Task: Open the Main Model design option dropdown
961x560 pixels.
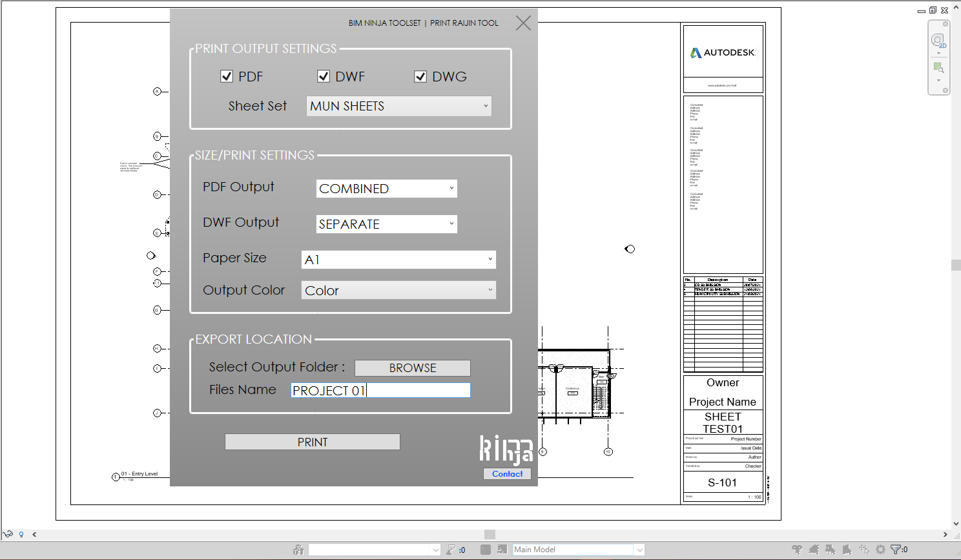Action: (579, 550)
